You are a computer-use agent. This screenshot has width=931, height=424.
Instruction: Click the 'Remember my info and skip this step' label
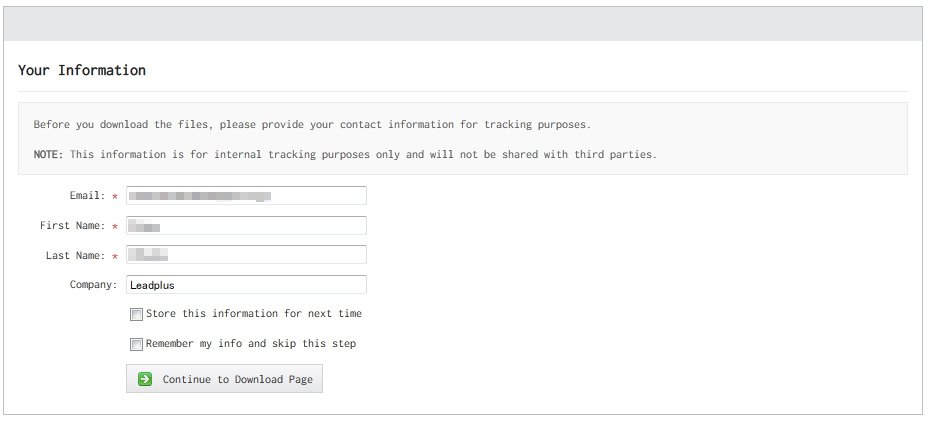[x=251, y=343]
